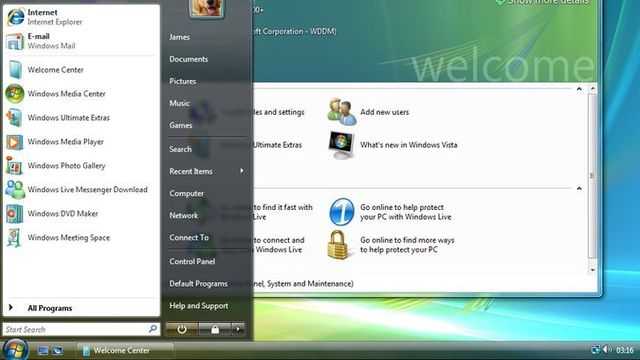
Task: Open James user folder
Action: [x=180, y=37]
